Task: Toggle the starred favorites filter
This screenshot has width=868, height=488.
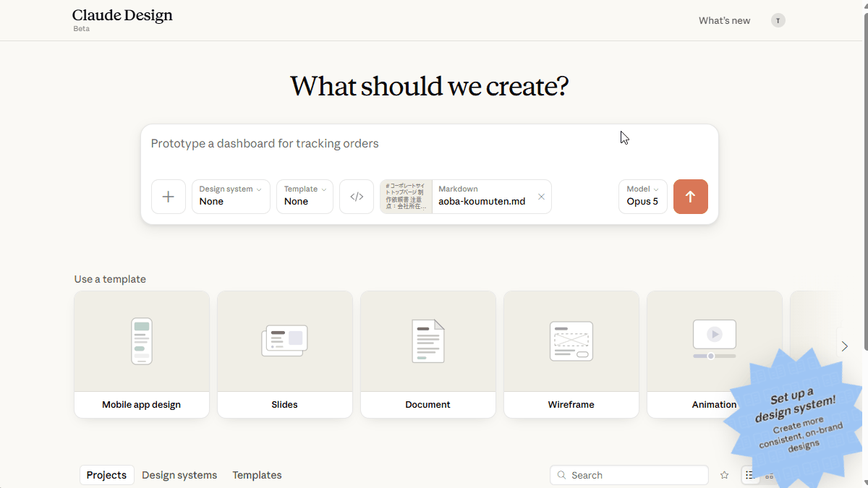Action: pyautogui.click(x=724, y=475)
